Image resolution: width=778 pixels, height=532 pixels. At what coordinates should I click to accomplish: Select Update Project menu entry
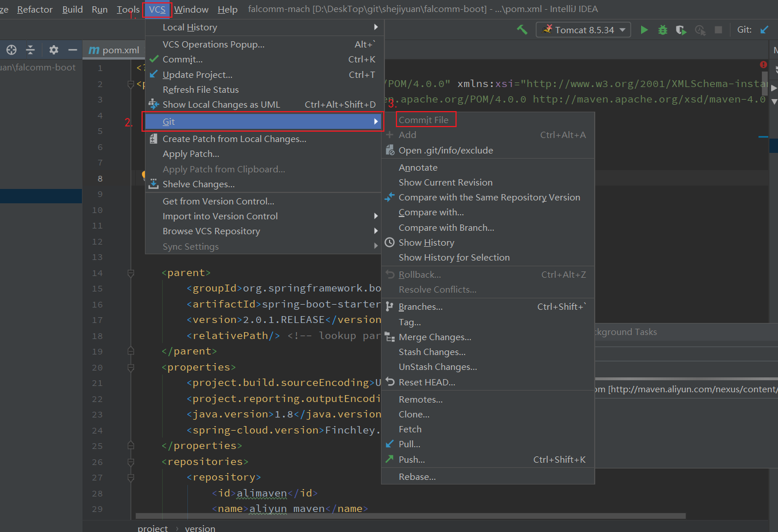pos(264,74)
